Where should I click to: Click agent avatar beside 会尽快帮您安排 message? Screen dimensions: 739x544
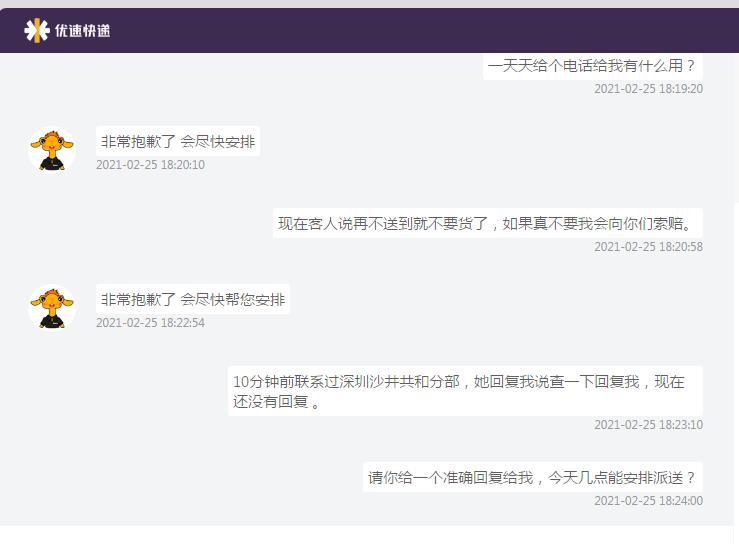(x=52, y=307)
